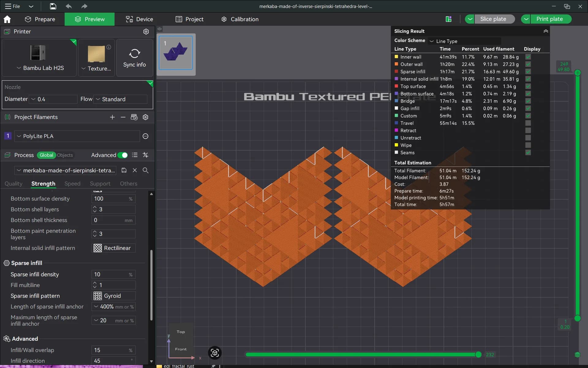
Task: Switch to Calibration tab
Action: [x=240, y=19]
